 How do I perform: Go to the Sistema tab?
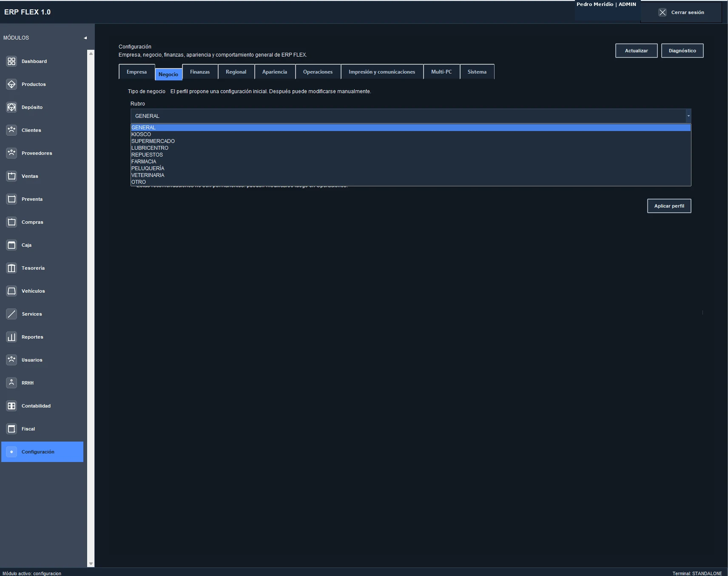coord(477,72)
